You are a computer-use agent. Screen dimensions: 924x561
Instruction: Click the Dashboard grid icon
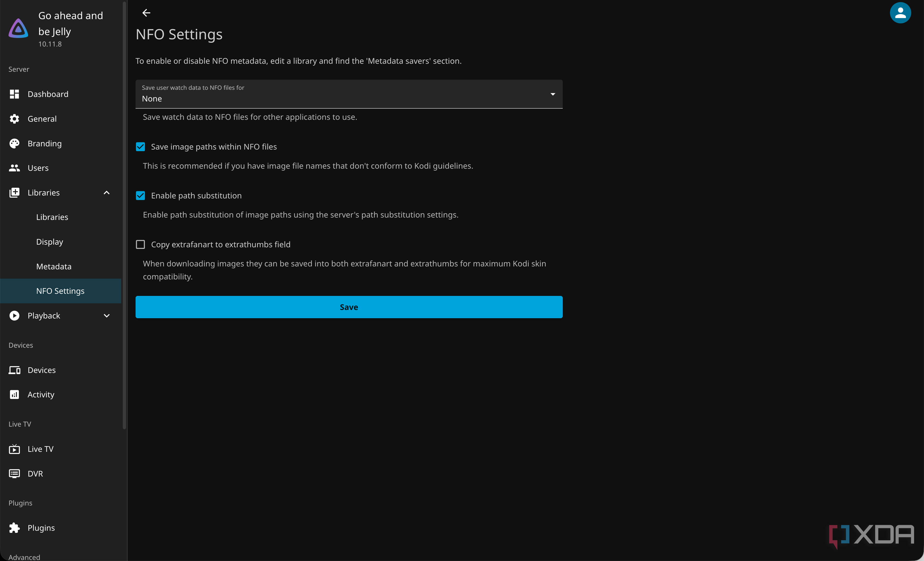14,94
